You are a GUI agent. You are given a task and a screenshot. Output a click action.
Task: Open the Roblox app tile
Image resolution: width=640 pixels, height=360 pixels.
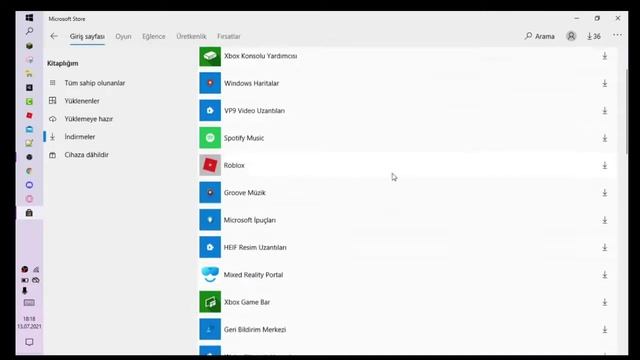[x=210, y=165]
